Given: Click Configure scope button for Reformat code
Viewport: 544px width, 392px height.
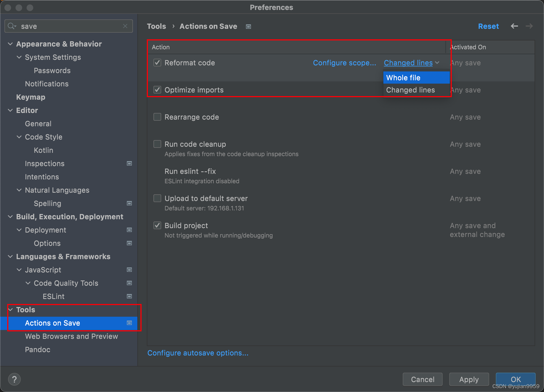Looking at the screenshot, I should (x=344, y=63).
